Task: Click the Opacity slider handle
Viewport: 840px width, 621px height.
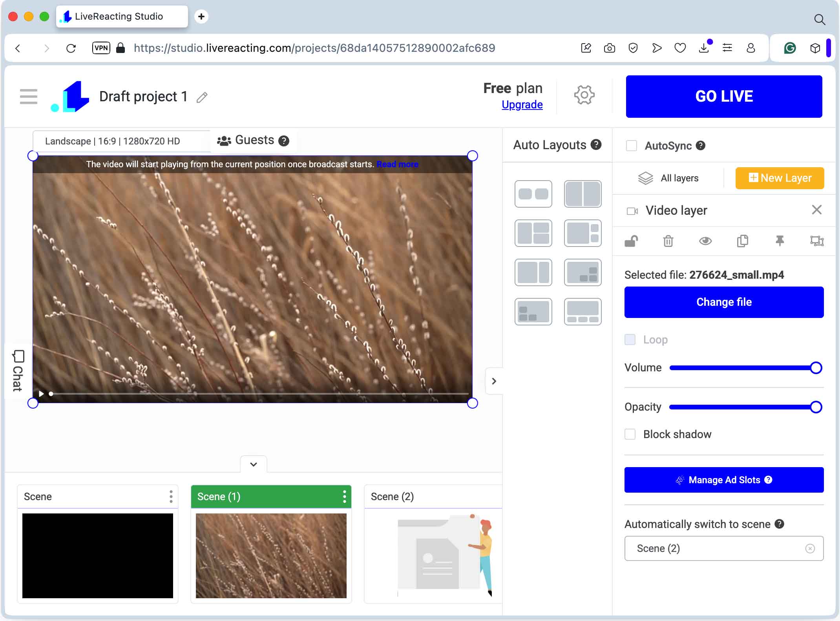Action: [816, 407]
